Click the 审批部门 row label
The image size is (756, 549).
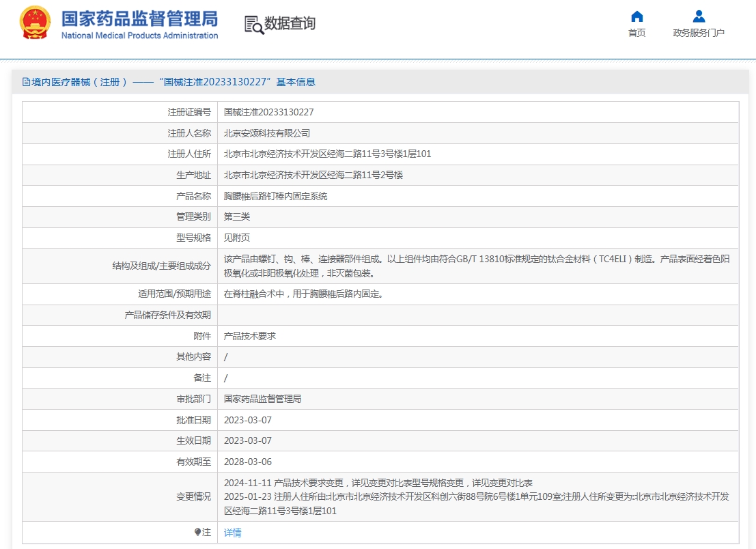(193, 399)
